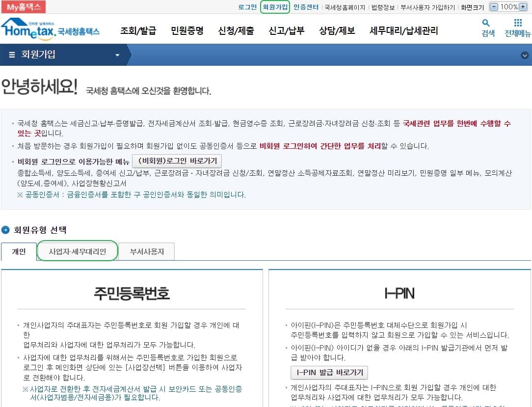Open the 신고/납부 menu
This screenshot has width=532, height=407.
pyautogui.click(x=286, y=30)
